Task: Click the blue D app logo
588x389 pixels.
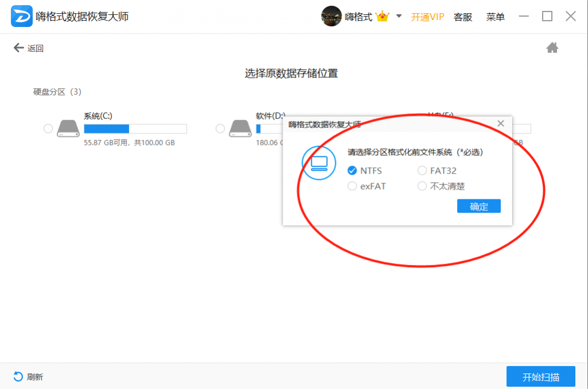Action: [21, 16]
